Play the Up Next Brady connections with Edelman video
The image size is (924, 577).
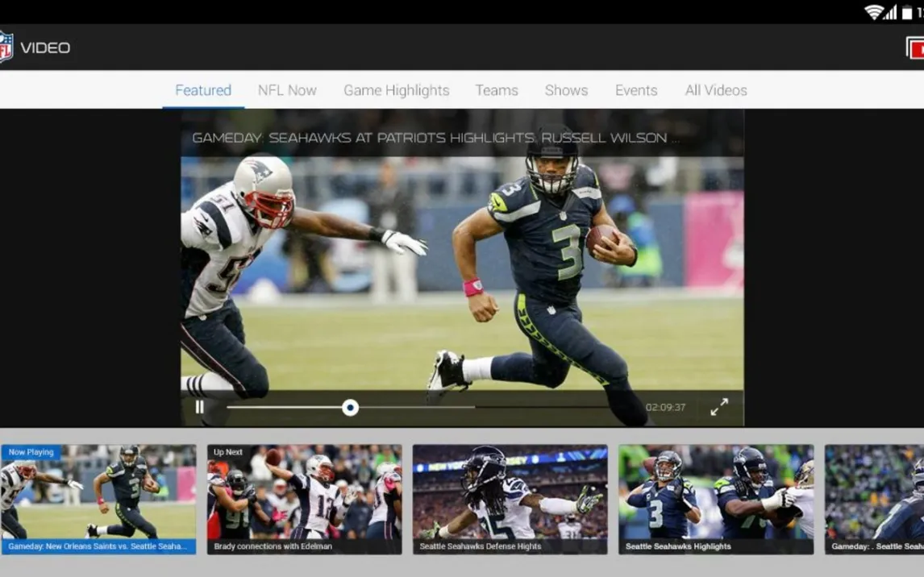click(x=304, y=500)
